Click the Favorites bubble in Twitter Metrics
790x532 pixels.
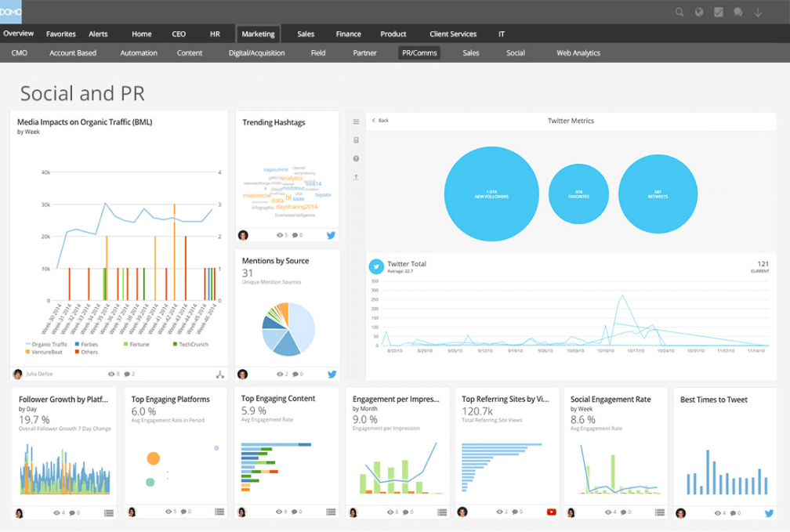click(578, 194)
